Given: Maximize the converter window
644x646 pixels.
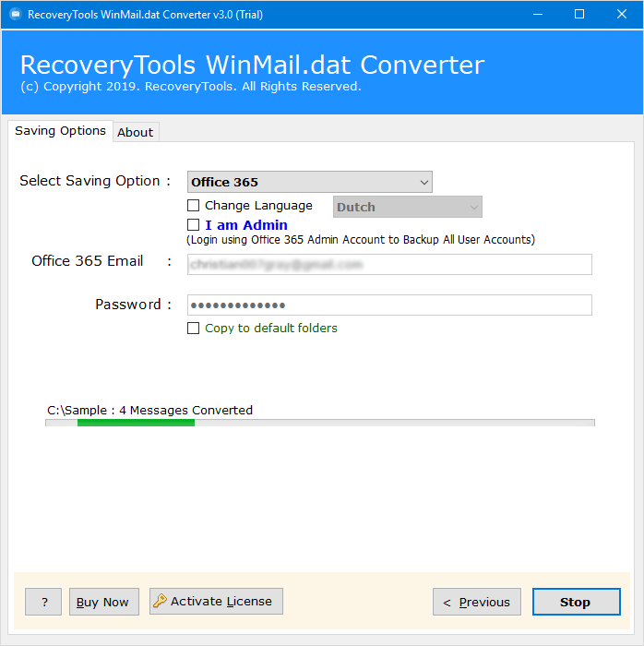Looking at the screenshot, I should [578, 14].
